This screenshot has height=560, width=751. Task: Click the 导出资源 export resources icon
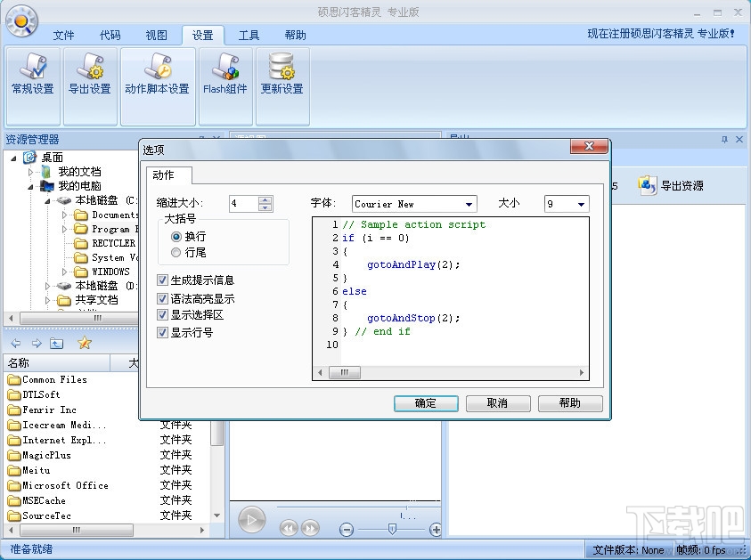point(671,185)
